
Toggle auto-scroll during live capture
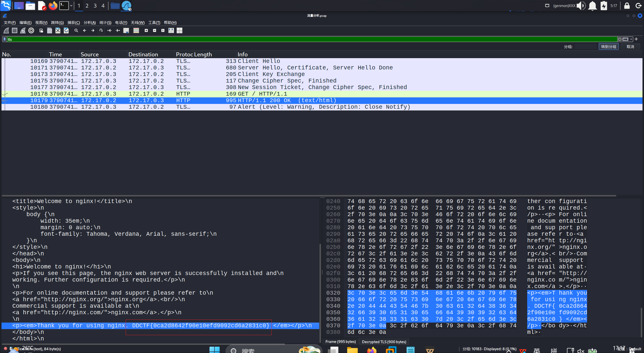pos(126,30)
